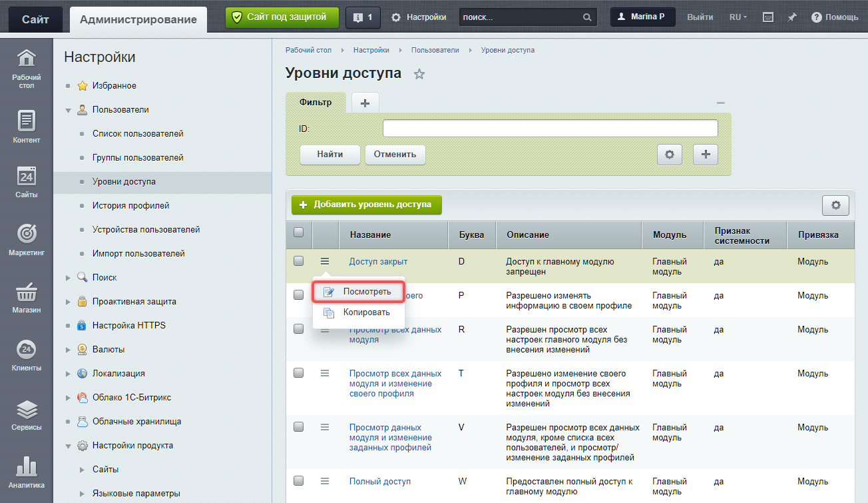Collapse the Пользователи tree section
This screenshot has height=503, width=868.
(68, 110)
